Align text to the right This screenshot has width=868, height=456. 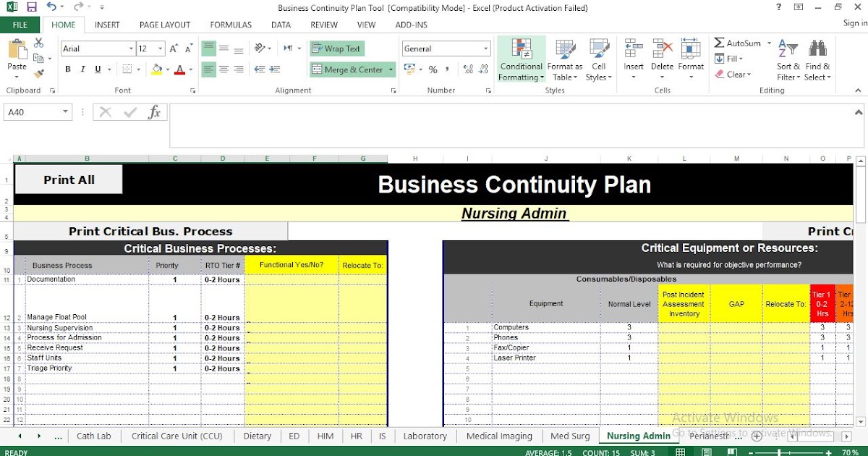[x=239, y=69]
